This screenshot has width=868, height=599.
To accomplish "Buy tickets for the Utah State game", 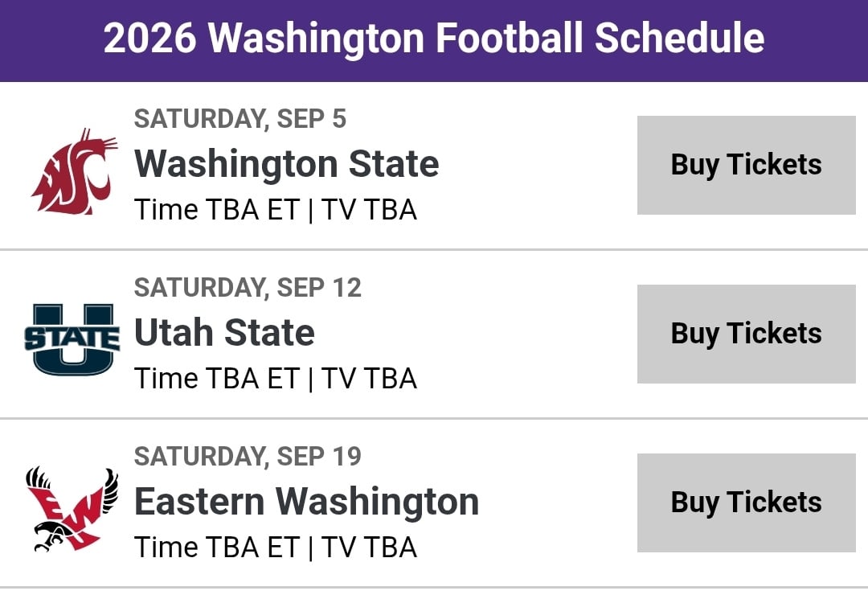I will click(x=746, y=334).
